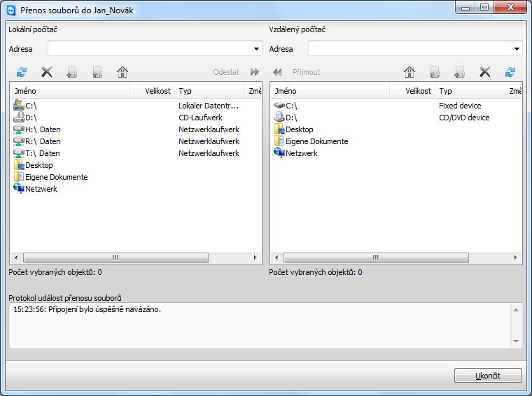The width and height of the screenshot is (532, 396).
Task: Click "Fixed device" type cell
Action: (x=460, y=106)
